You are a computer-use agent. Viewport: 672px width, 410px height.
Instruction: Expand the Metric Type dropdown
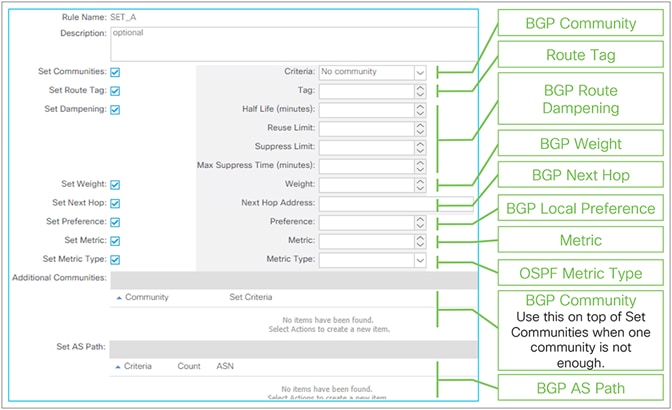(372, 260)
